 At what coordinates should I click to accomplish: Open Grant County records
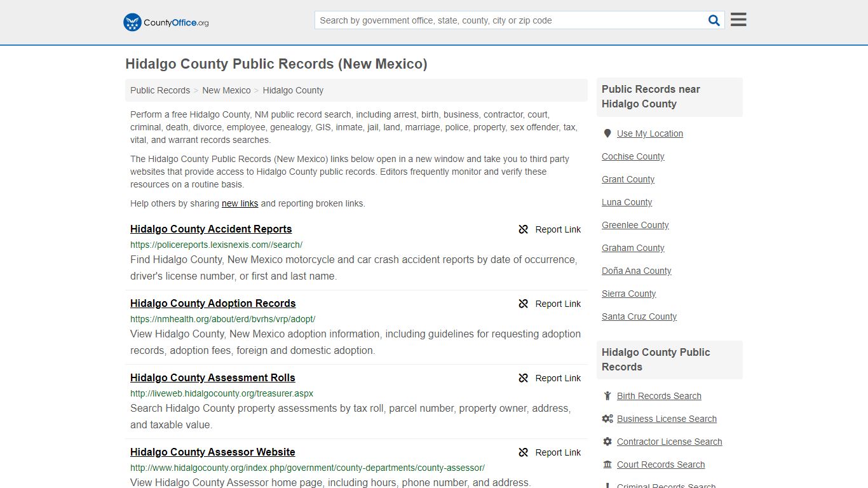pyautogui.click(x=628, y=179)
